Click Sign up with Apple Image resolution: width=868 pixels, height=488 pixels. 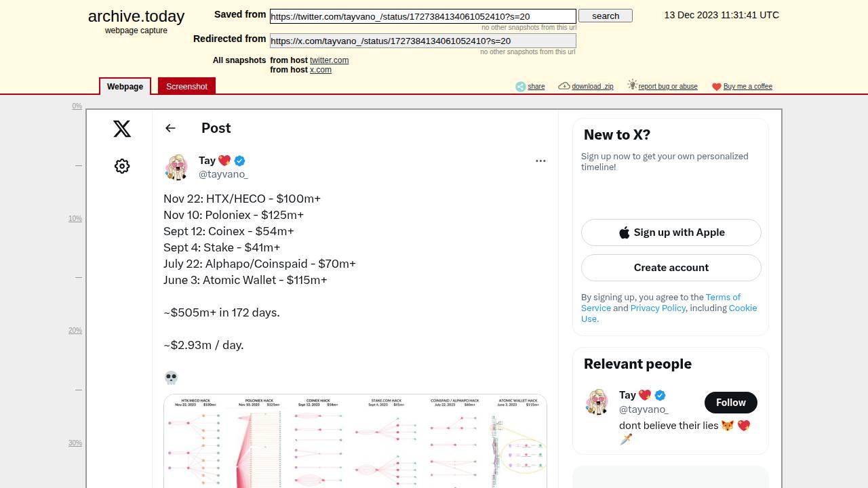click(671, 232)
